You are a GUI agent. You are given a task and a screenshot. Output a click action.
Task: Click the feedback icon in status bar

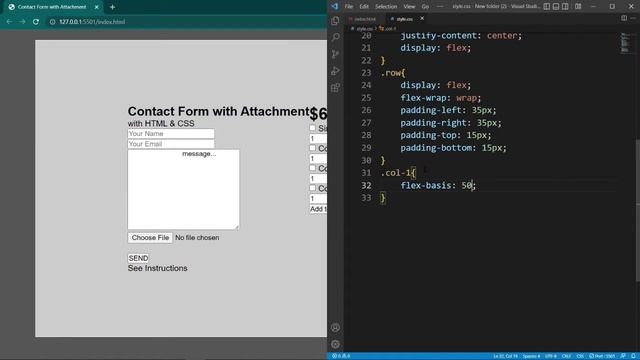pos(623,356)
